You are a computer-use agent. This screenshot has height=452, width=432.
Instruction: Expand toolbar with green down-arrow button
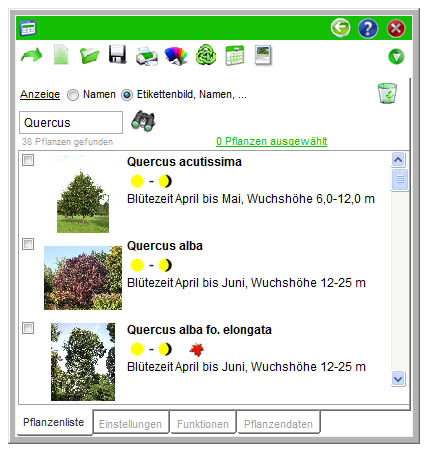[396, 57]
